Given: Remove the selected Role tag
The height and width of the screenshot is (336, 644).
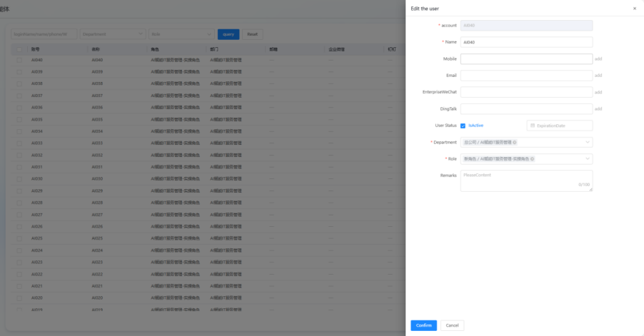Looking at the screenshot, I should (x=533, y=159).
